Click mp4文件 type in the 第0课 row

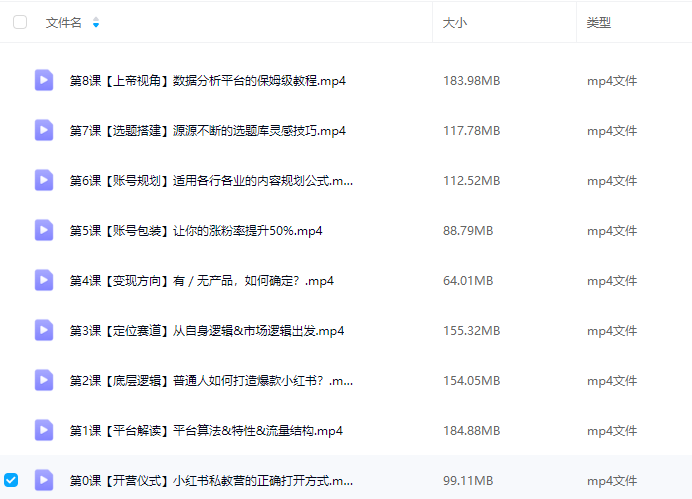[x=612, y=480]
